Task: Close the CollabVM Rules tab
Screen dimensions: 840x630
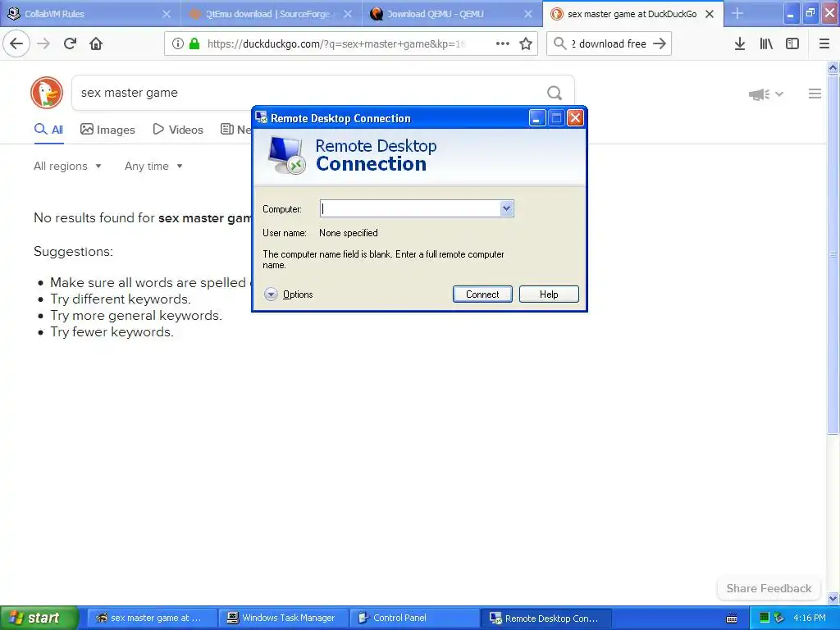Action: (x=167, y=14)
